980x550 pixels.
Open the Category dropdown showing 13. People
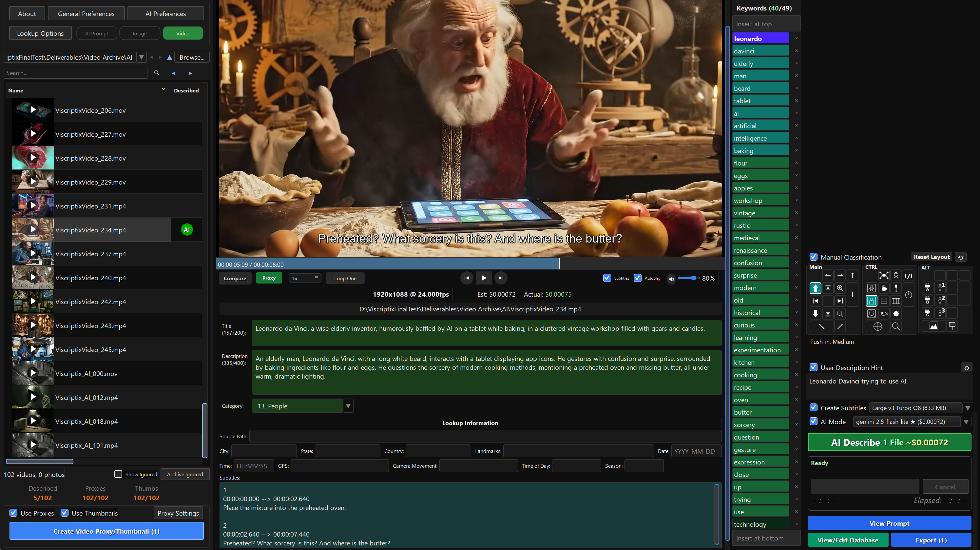[348, 406]
